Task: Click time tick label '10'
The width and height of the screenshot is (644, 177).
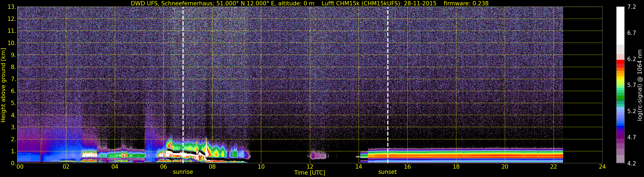Action: coord(261,167)
